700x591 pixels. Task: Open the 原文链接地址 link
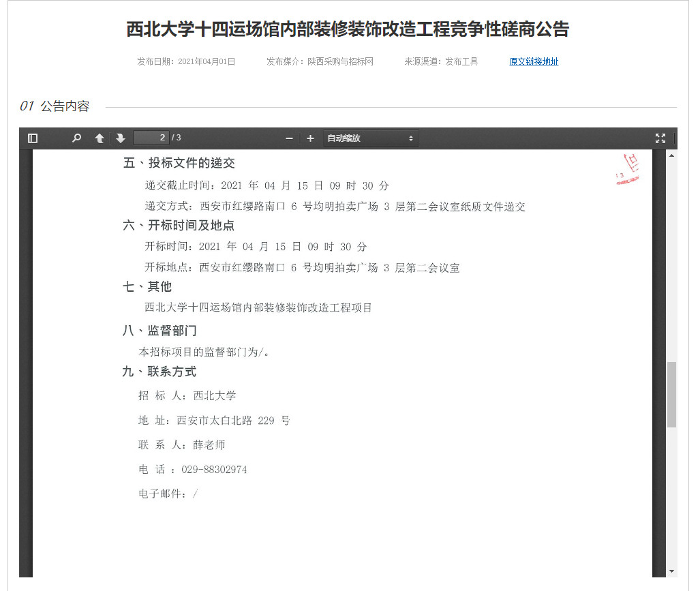[534, 61]
